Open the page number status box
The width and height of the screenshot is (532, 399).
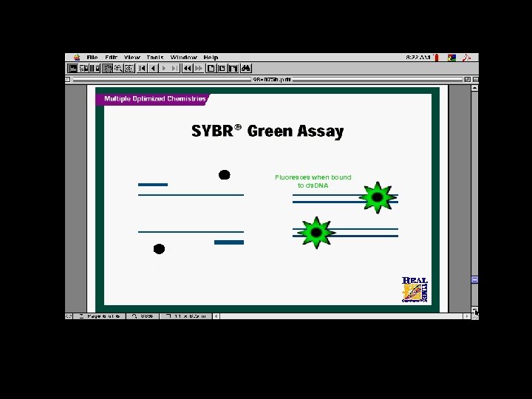pyautogui.click(x=100, y=316)
